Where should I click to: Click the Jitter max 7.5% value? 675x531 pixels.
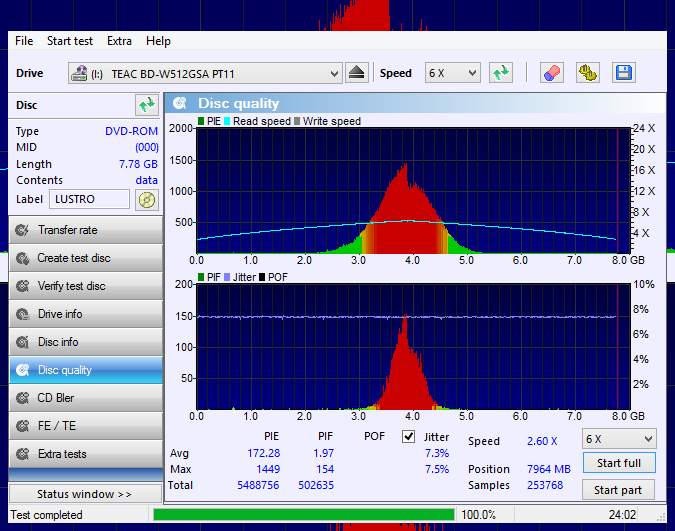(x=437, y=469)
